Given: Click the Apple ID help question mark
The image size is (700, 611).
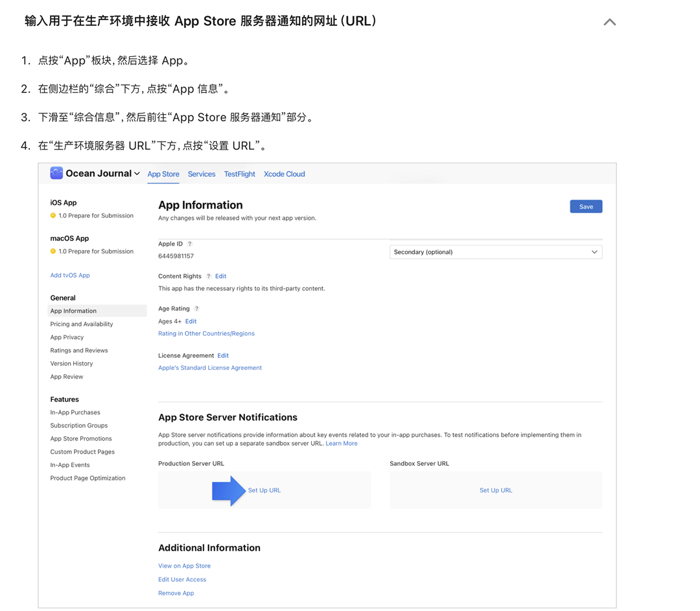Looking at the screenshot, I should pos(190,244).
